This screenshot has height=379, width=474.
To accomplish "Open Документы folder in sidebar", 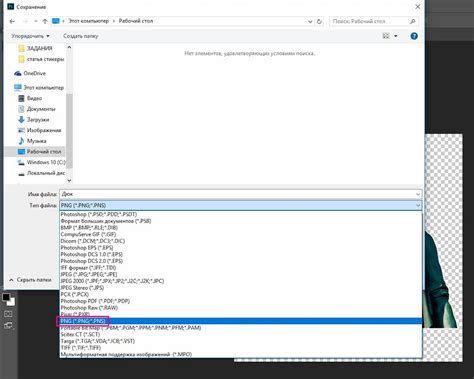I will click(37, 109).
